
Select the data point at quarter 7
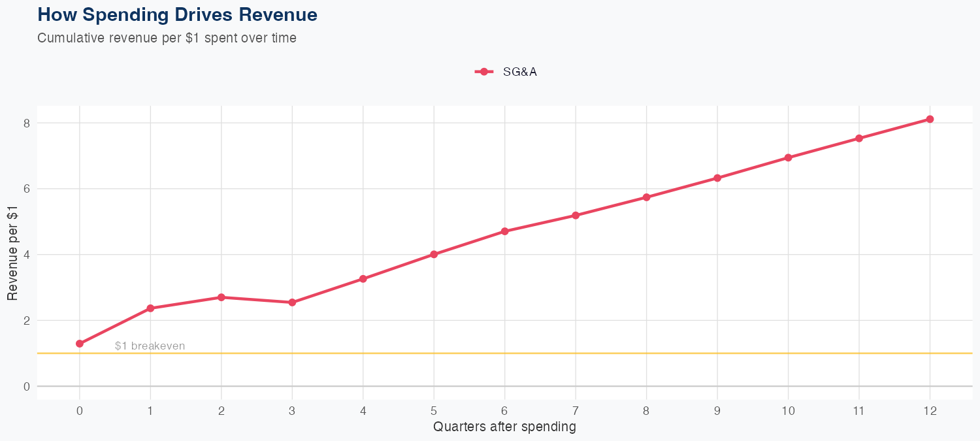click(576, 216)
